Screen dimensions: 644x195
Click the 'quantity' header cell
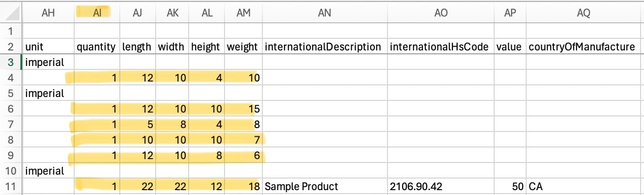pos(96,47)
